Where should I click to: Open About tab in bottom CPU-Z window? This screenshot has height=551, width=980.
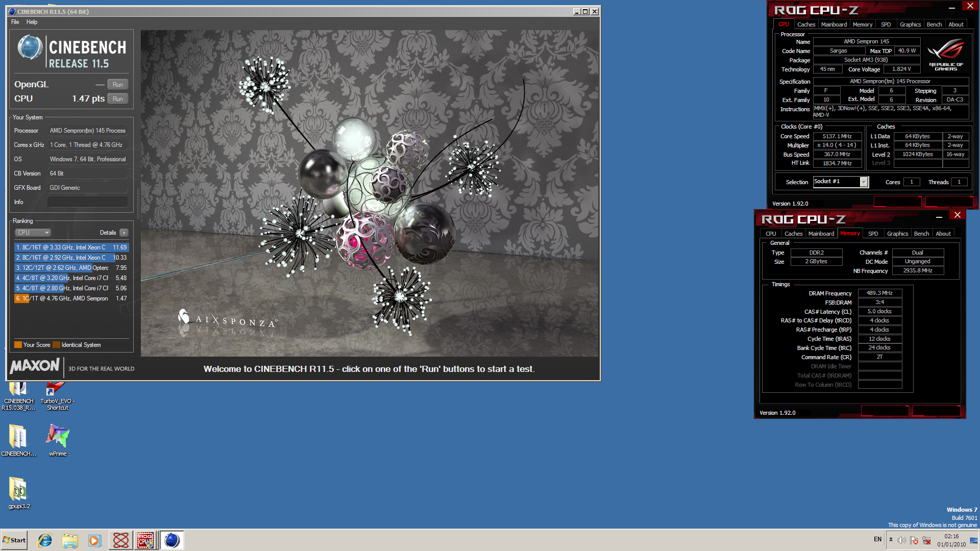pyautogui.click(x=943, y=234)
